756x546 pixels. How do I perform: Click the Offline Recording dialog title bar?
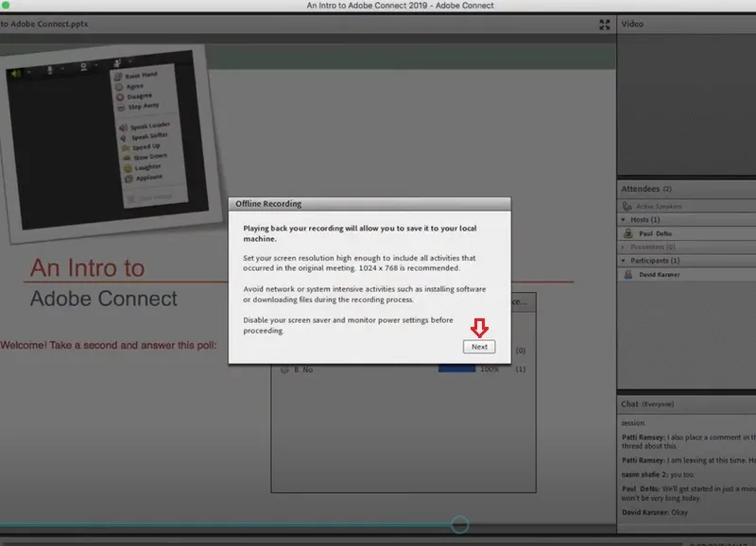(369, 204)
